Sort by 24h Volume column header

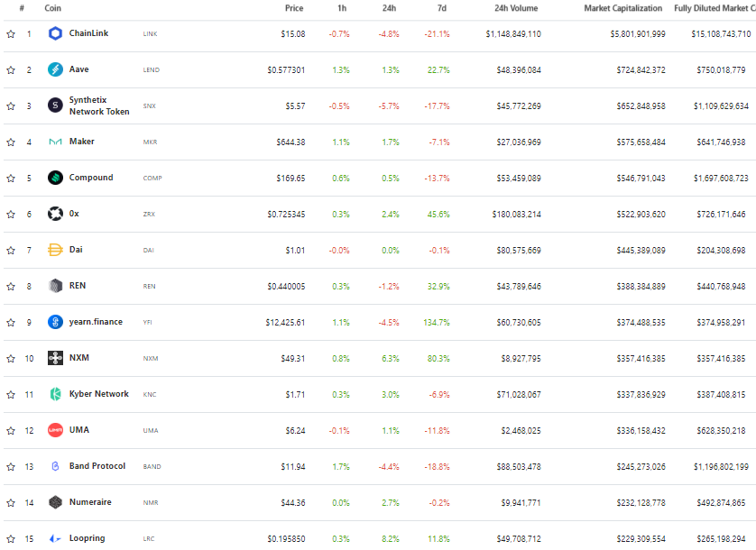516,8
